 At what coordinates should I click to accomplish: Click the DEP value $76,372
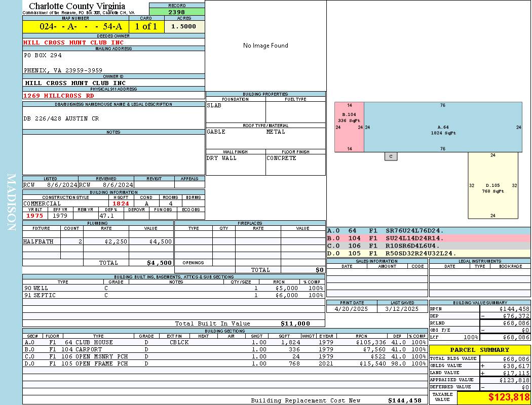coord(516,316)
